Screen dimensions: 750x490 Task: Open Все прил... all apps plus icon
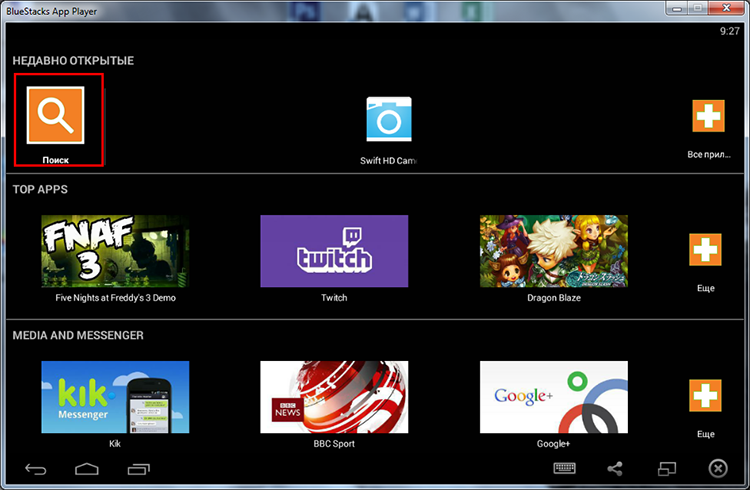708,116
